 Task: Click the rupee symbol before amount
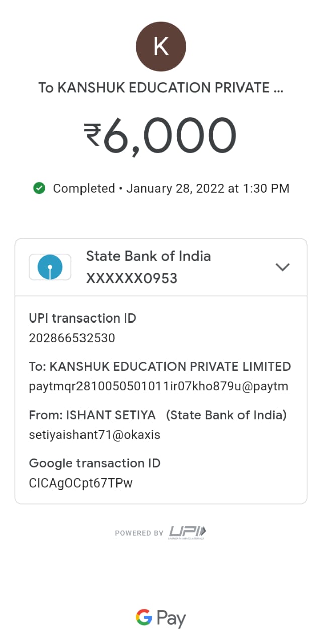pos(93,135)
